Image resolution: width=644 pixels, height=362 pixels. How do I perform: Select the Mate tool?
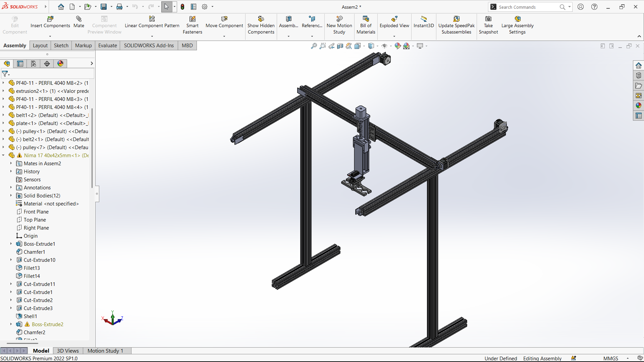(79, 22)
